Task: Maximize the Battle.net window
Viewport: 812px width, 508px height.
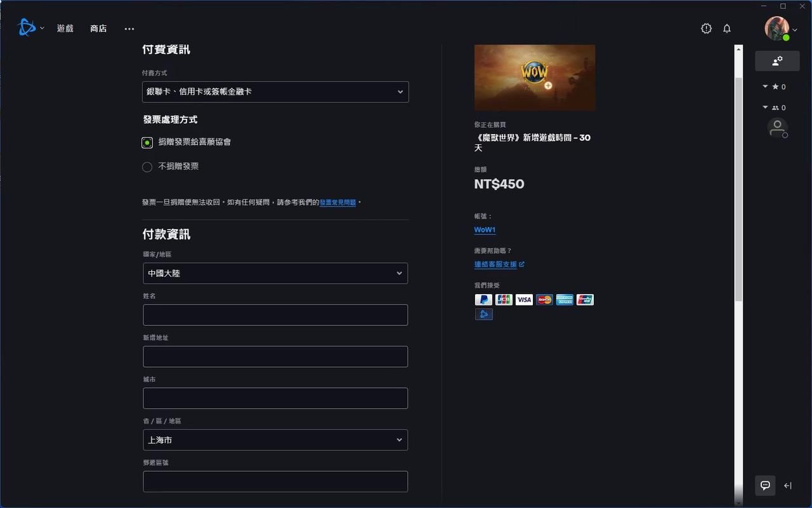Action: pos(783,6)
